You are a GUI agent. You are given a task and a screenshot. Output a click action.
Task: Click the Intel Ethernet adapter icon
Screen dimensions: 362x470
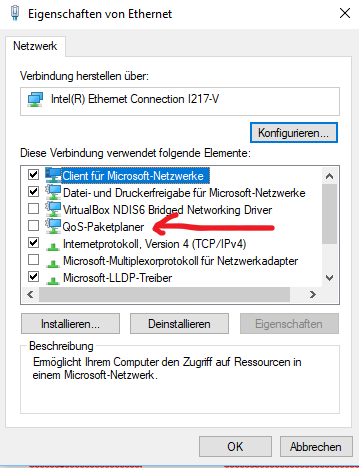click(35, 100)
